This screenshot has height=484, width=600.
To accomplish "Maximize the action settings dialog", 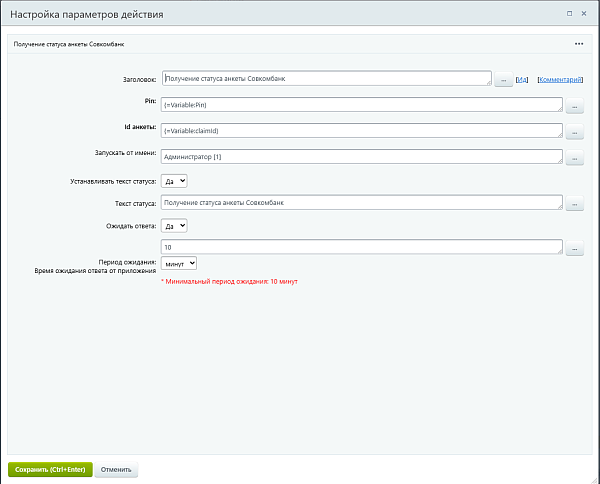I will coord(569,14).
